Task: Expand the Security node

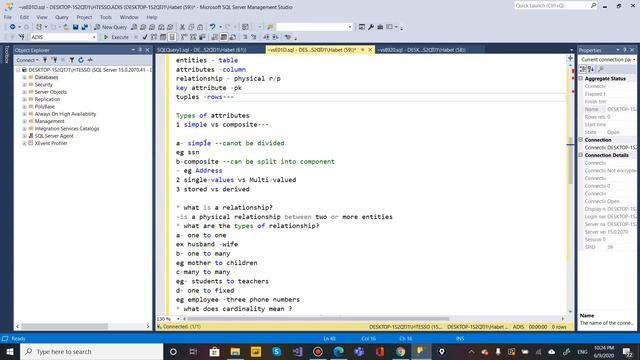Action: (x=24, y=84)
